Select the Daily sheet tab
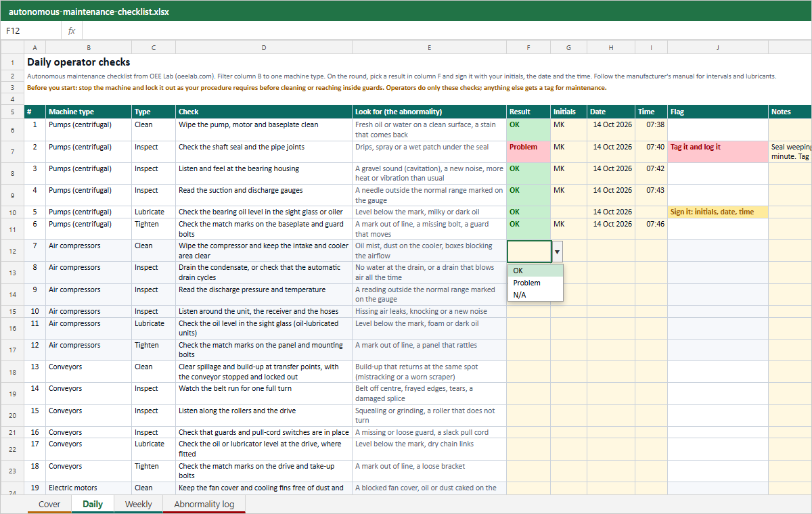 tap(93, 505)
